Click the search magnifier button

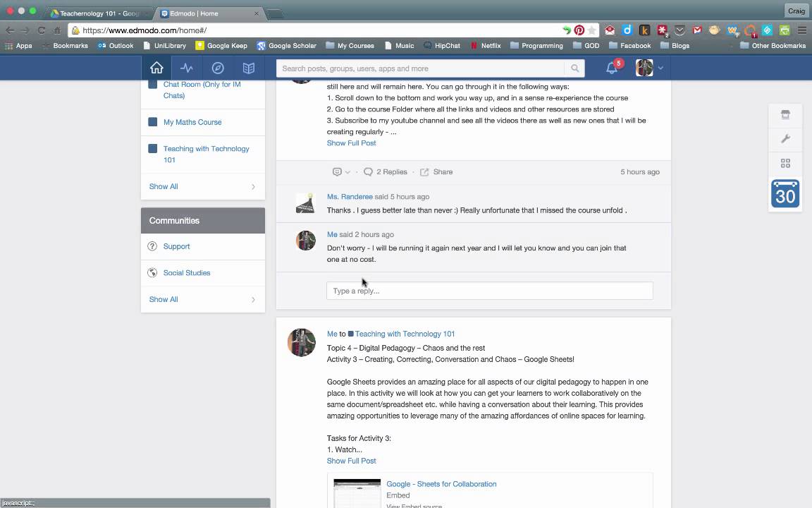click(x=575, y=68)
